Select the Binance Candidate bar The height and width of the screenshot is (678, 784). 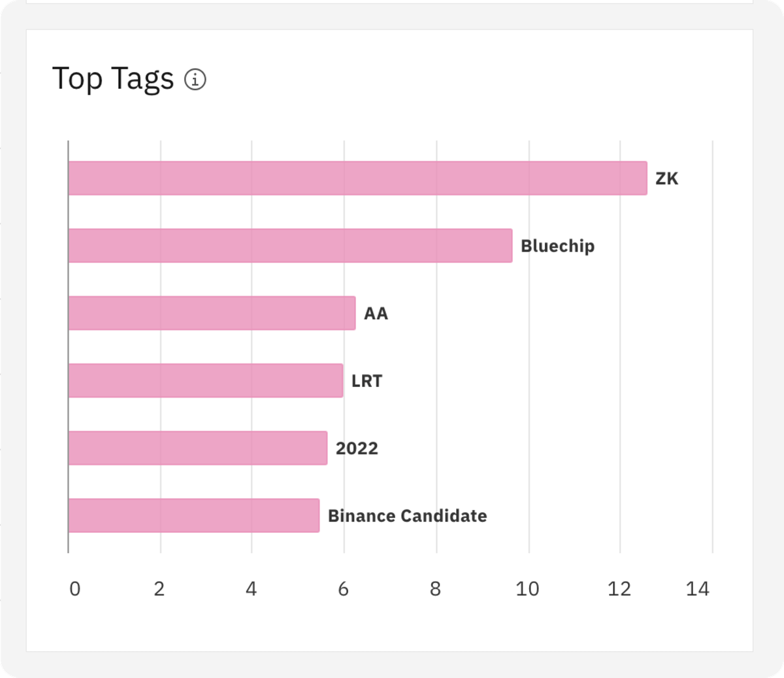click(193, 515)
